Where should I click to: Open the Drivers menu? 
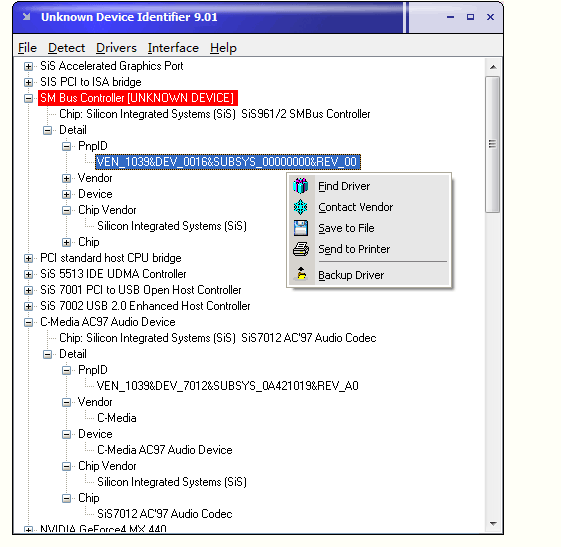coord(116,48)
